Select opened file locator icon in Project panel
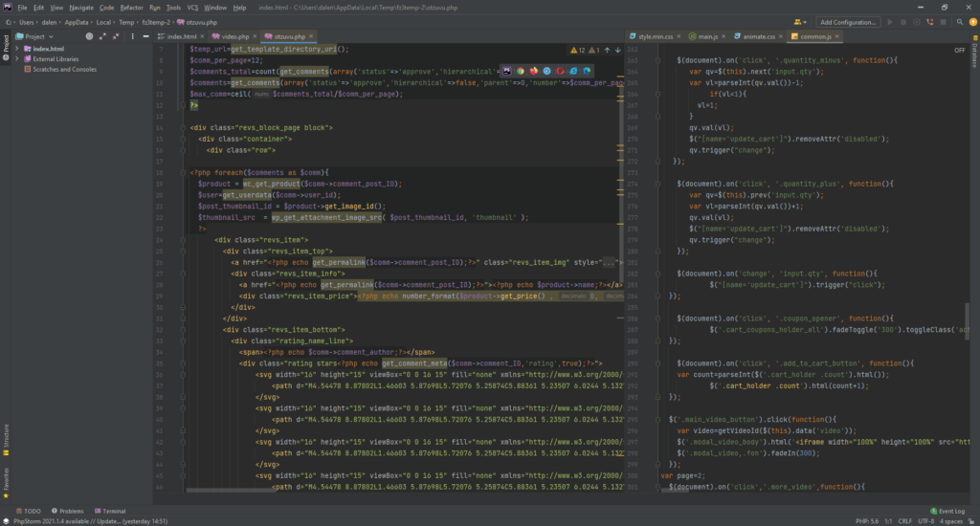This screenshot has height=526, width=980. [x=89, y=36]
